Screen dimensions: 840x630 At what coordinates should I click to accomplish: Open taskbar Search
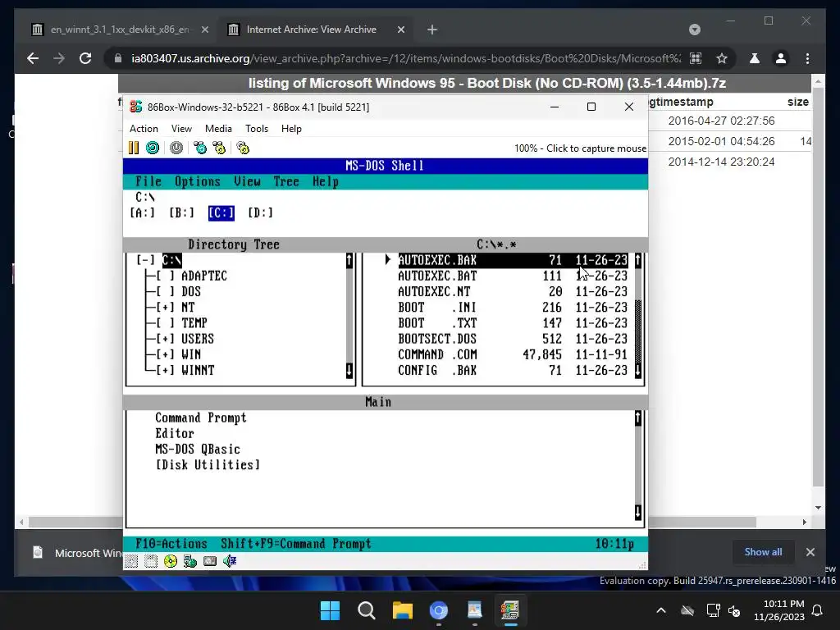(x=367, y=610)
